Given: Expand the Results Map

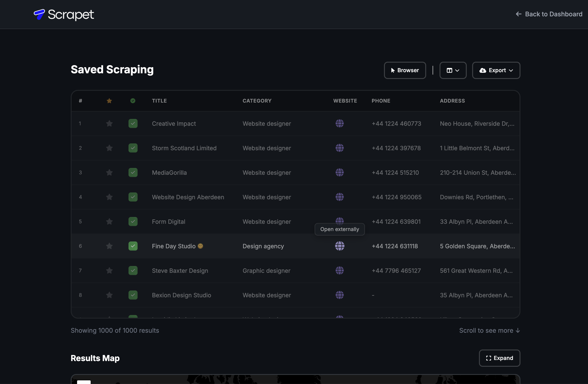Looking at the screenshot, I should tap(500, 358).
